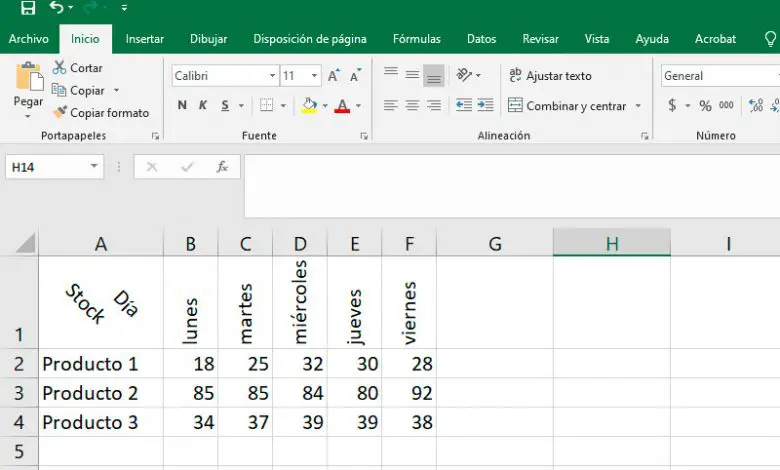This screenshot has width=780, height=470.
Task: Click the Cortar scissors icon
Action: (x=60, y=68)
